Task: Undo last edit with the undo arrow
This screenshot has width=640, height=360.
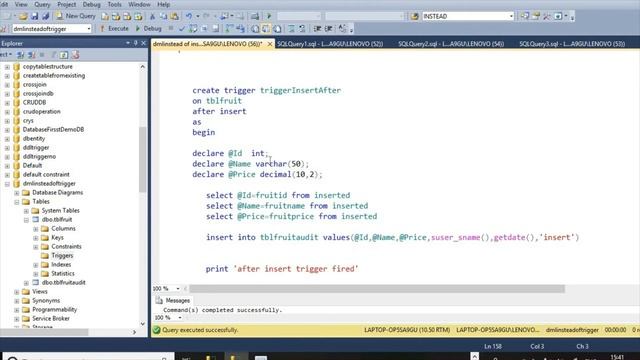Action: (x=189, y=16)
